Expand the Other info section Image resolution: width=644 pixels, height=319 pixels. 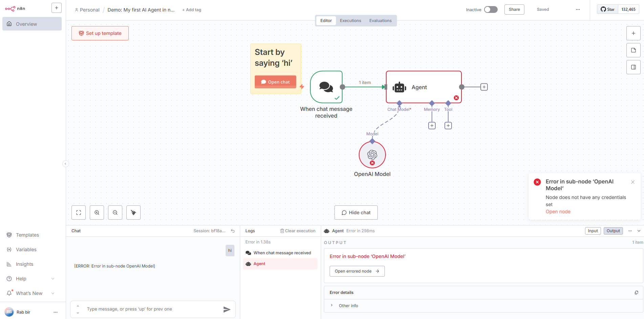coord(344,305)
